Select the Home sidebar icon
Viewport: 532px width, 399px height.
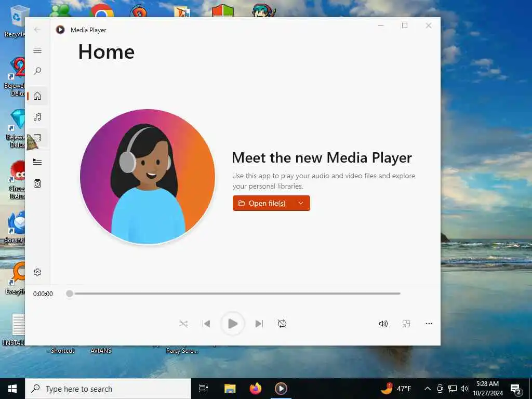37,96
